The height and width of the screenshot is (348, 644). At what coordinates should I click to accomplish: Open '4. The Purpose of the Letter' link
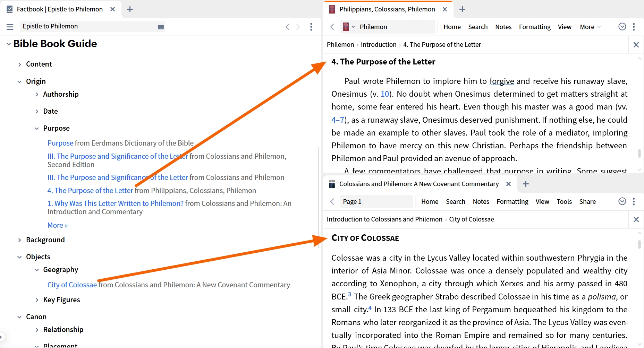(90, 191)
